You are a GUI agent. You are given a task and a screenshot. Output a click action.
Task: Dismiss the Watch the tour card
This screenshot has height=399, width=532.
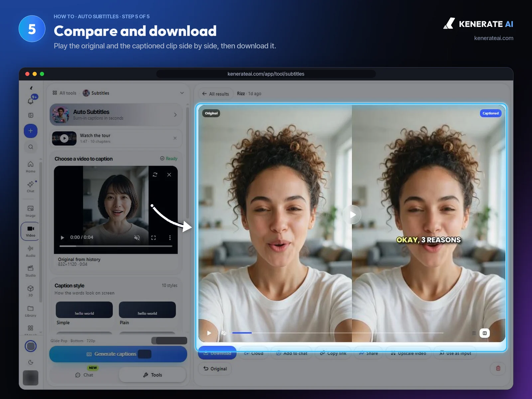(175, 138)
